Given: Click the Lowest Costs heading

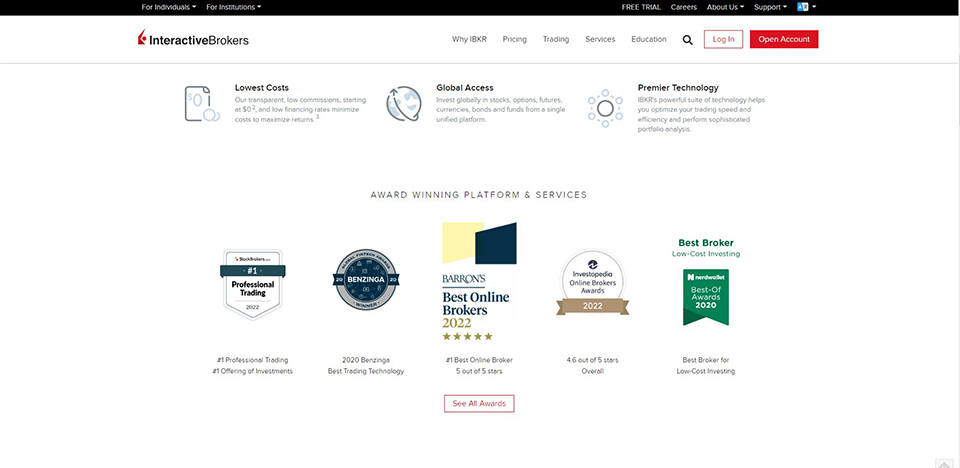Looking at the screenshot, I should pos(261,88).
